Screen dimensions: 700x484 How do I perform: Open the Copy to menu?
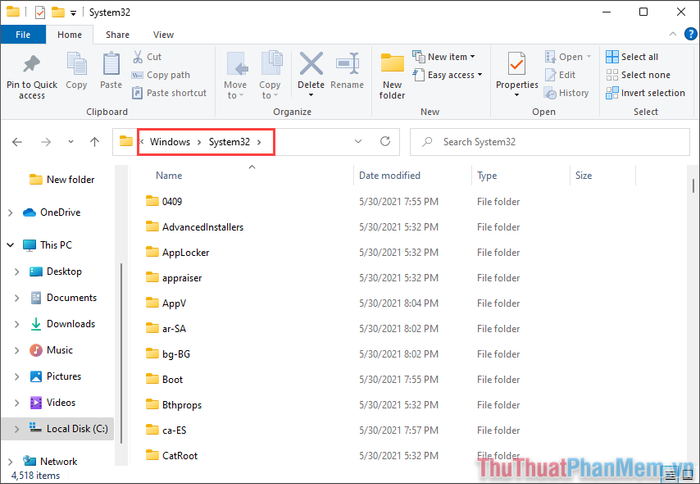point(270,75)
